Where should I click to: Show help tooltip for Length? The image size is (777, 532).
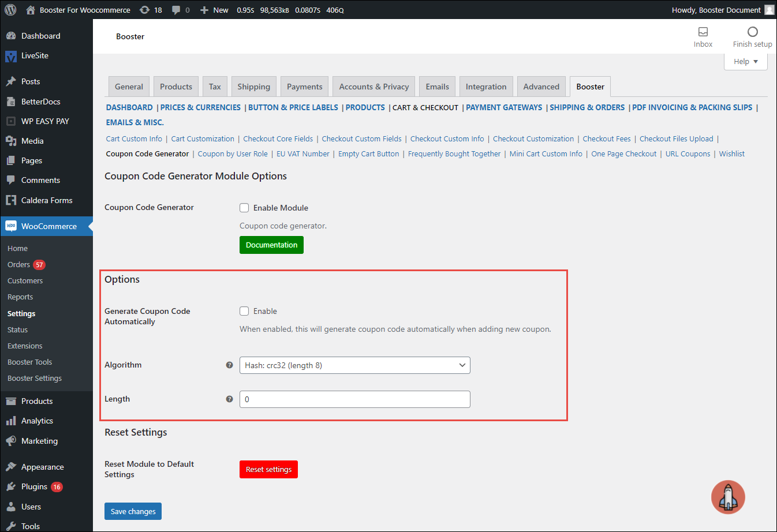pos(229,399)
